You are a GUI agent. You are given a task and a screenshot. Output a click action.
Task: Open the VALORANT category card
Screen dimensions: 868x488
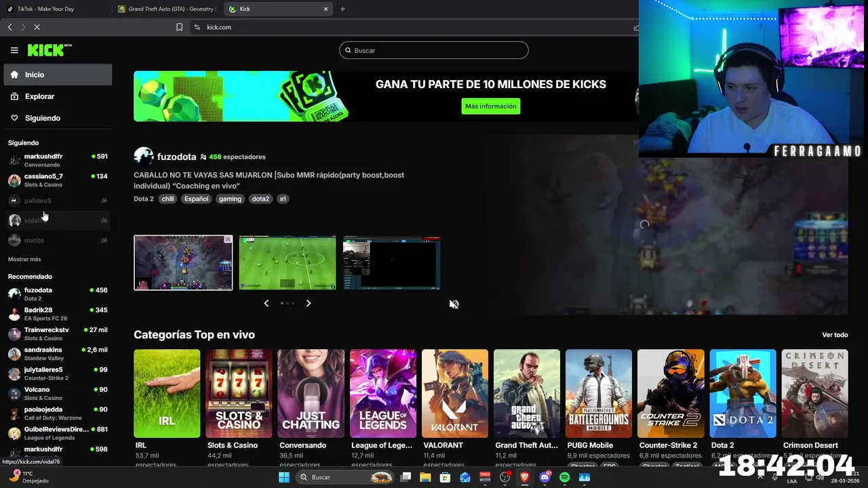454,394
